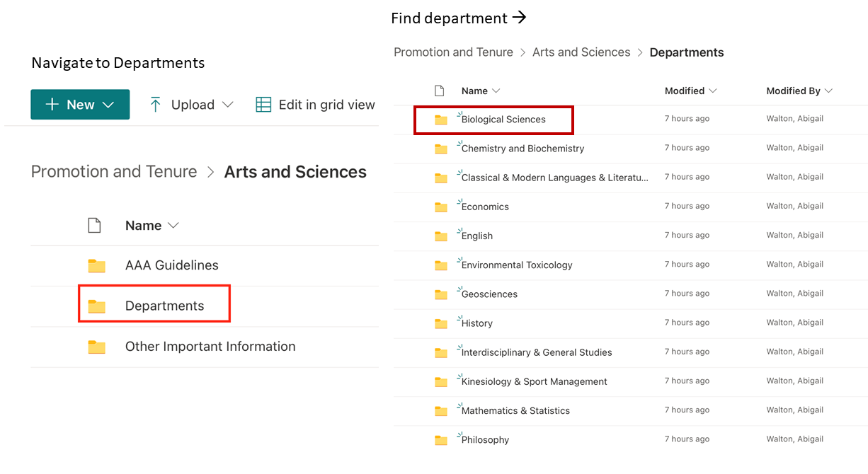Go to Arts and Sciences breadcrumb in right panel
Image resolution: width=868 pixels, height=474 pixels.
point(581,52)
